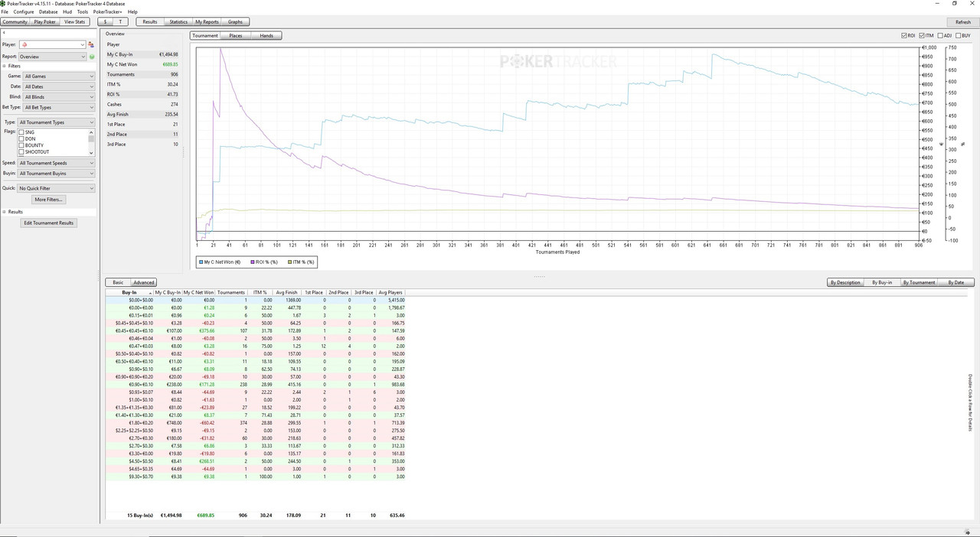Check the BOUNTY flag checkbox
Screen dimensions: 980x537
point(21,145)
